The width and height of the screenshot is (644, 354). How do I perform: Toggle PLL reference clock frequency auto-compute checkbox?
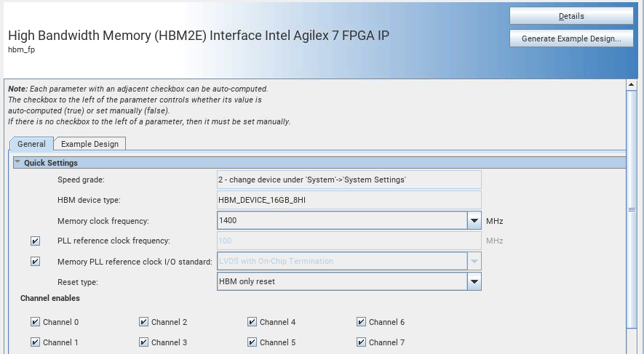(x=35, y=241)
